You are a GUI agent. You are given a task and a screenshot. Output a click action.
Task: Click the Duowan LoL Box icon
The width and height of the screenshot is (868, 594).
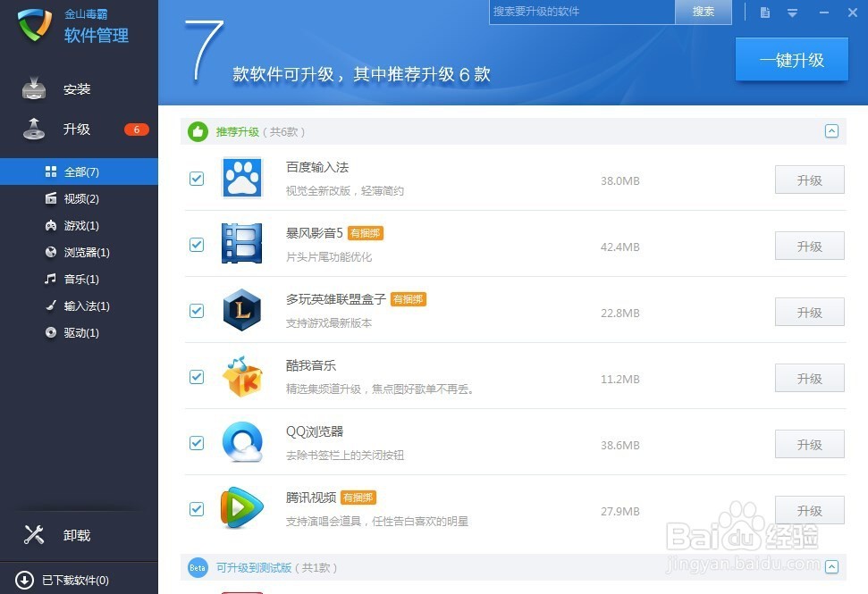(x=242, y=310)
